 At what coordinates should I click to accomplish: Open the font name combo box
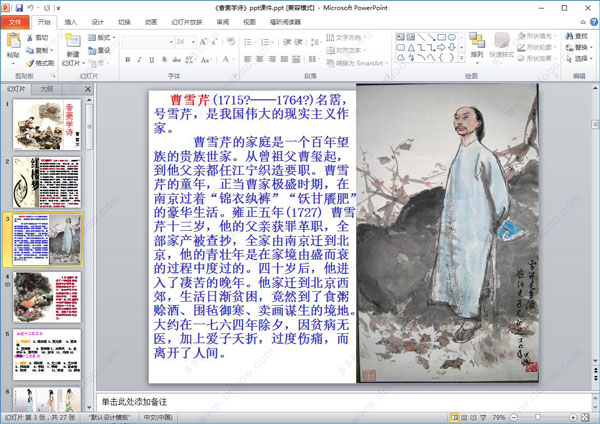click(x=148, y=41)
